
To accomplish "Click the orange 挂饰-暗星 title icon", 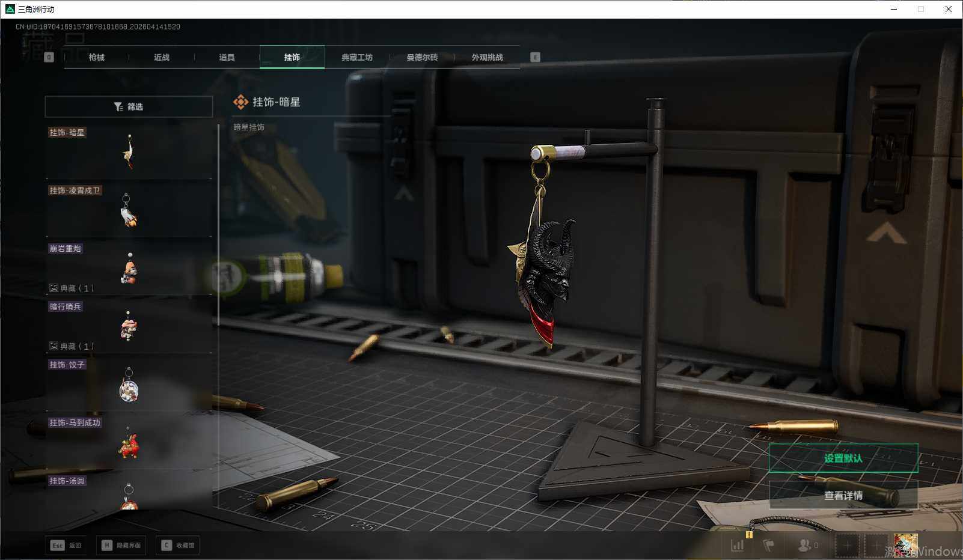I will [x=240, y=102].
